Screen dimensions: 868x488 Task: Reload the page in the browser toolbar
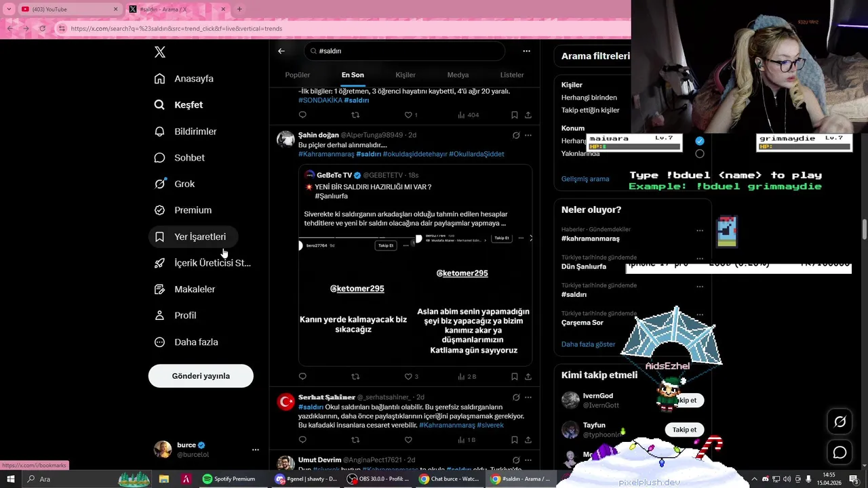tap(42, 28)
